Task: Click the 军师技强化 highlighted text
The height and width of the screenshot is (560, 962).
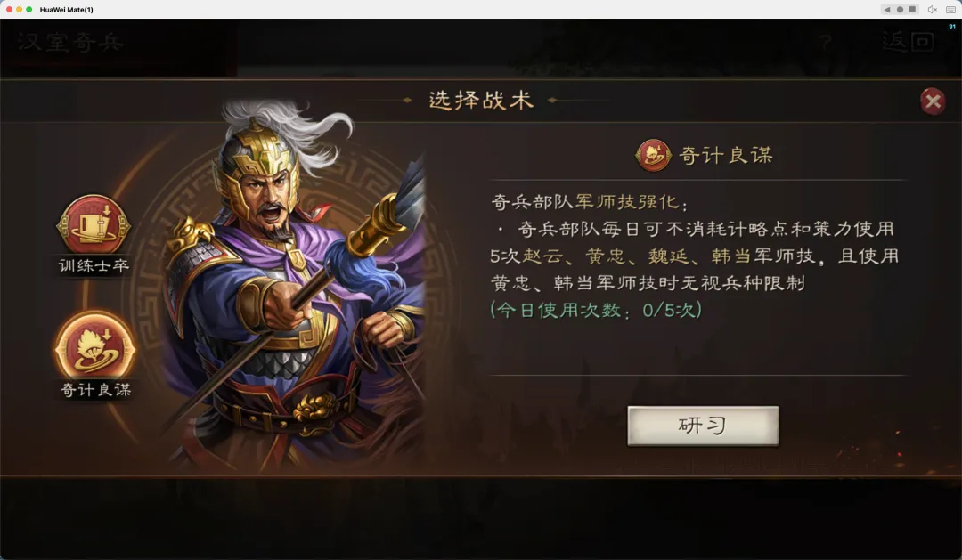Action: (x=627, y=202)
